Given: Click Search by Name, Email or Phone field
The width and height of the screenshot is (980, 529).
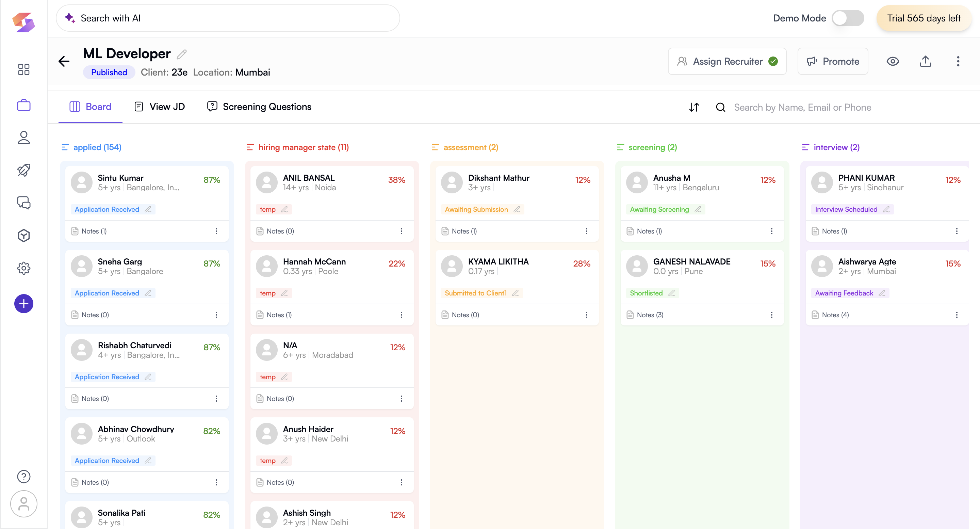Looking at the screenshot, I should coord(802,107).
